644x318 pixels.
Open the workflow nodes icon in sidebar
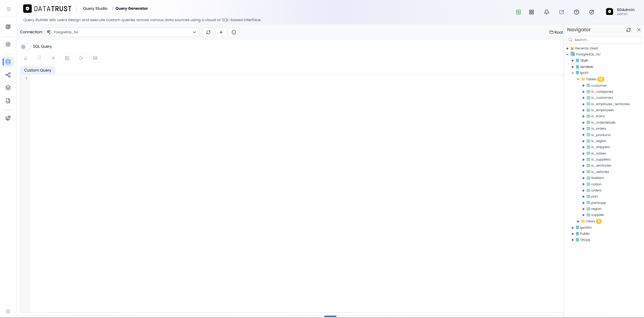8,75
